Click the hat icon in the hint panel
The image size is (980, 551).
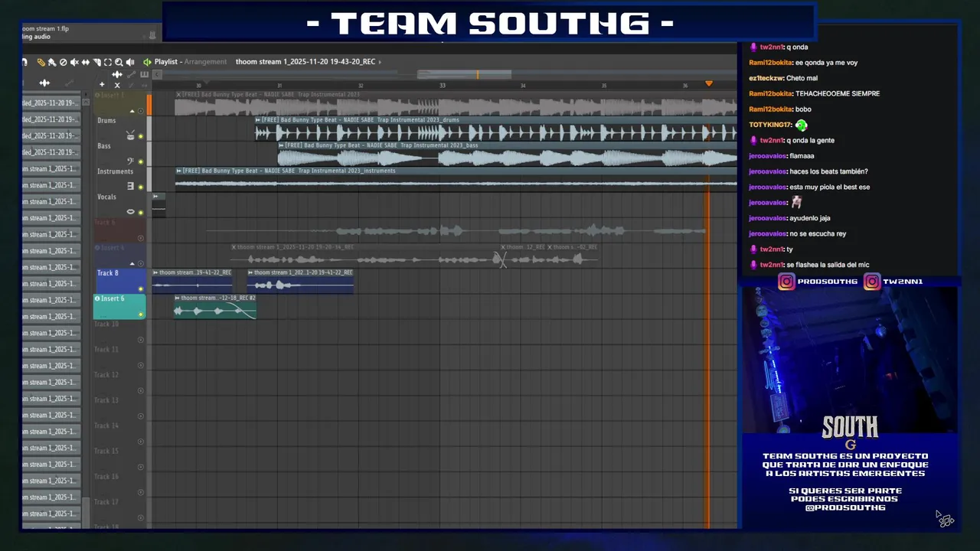tap(152, 34)
